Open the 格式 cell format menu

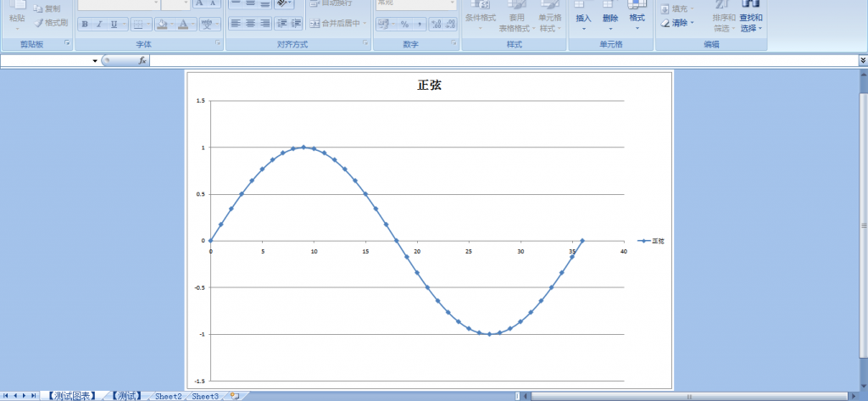click(x=637, y=15)
